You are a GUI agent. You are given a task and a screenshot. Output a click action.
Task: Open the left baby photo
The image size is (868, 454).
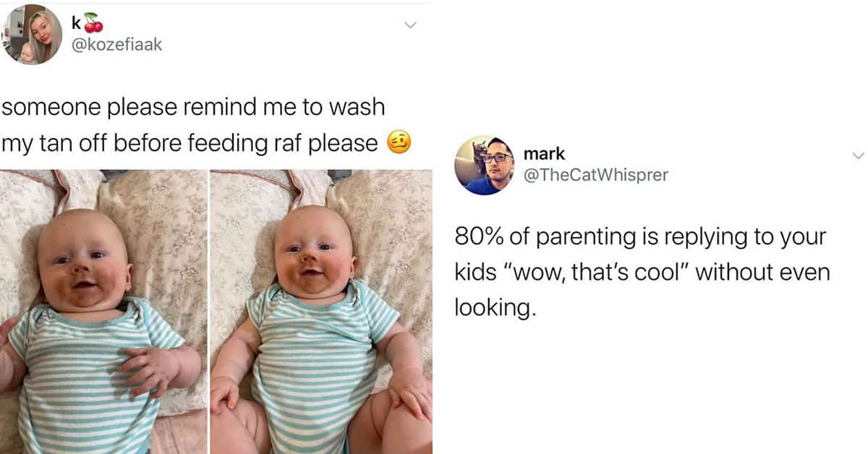[103, 312]
